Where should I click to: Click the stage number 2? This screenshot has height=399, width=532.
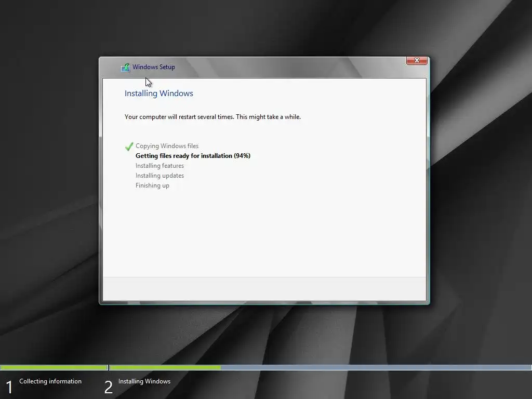click(x=108, y=387)
